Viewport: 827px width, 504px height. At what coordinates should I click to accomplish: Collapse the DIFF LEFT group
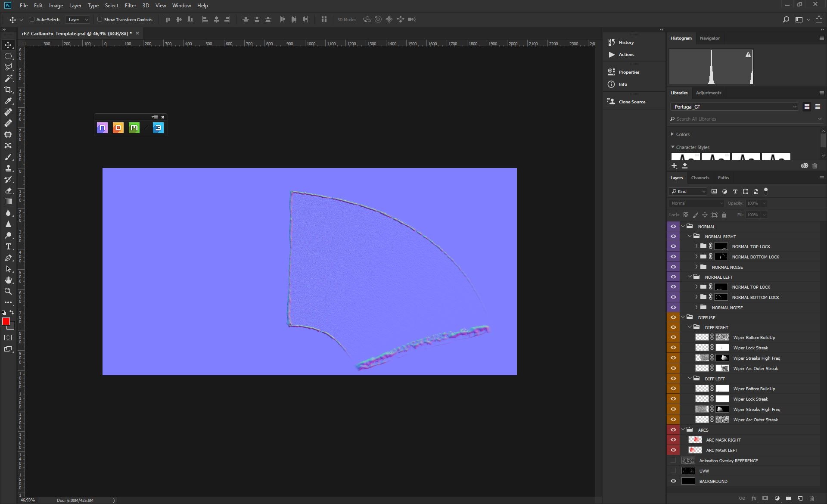[x=690, y=378]
